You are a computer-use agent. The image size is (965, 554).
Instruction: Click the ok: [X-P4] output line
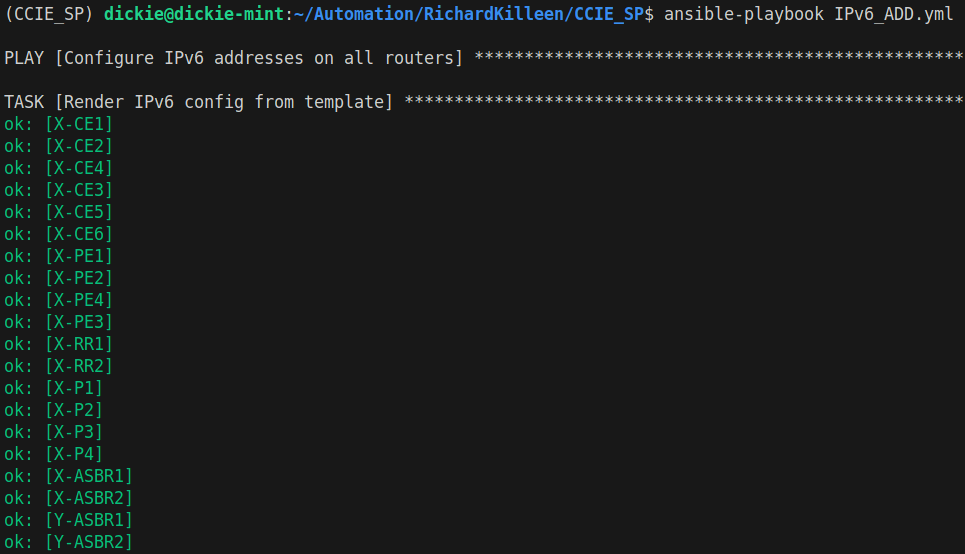53,454
